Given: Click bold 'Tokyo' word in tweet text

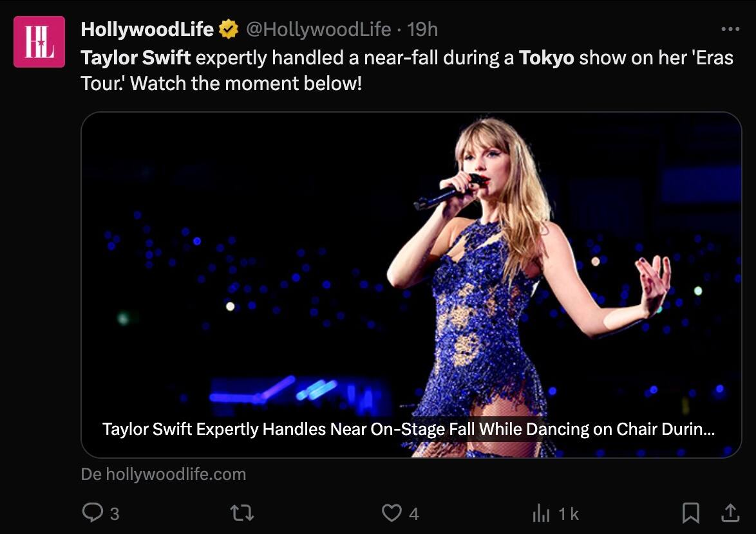Looking at the screenshot, I should tap(546, 58).
